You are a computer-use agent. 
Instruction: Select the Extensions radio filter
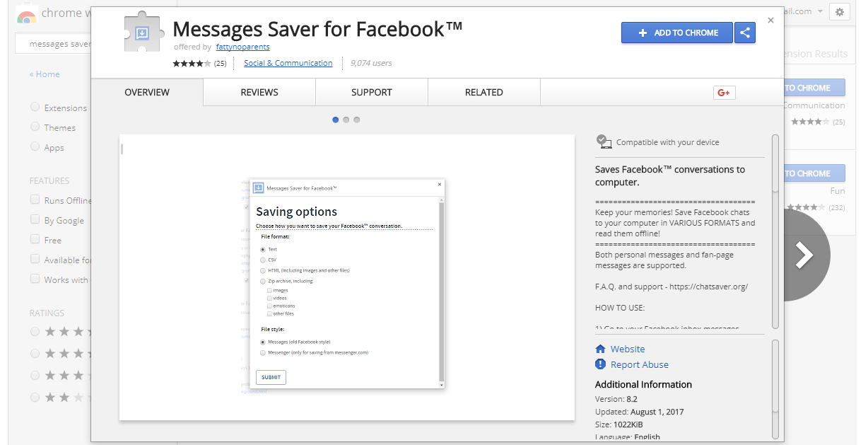coord(35,108)
